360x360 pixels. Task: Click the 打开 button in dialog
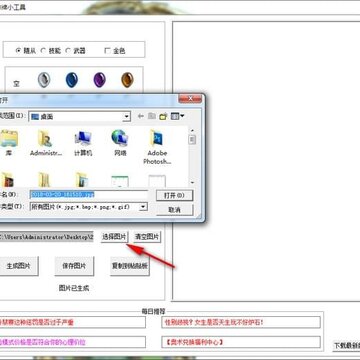[x=174, y=195]
